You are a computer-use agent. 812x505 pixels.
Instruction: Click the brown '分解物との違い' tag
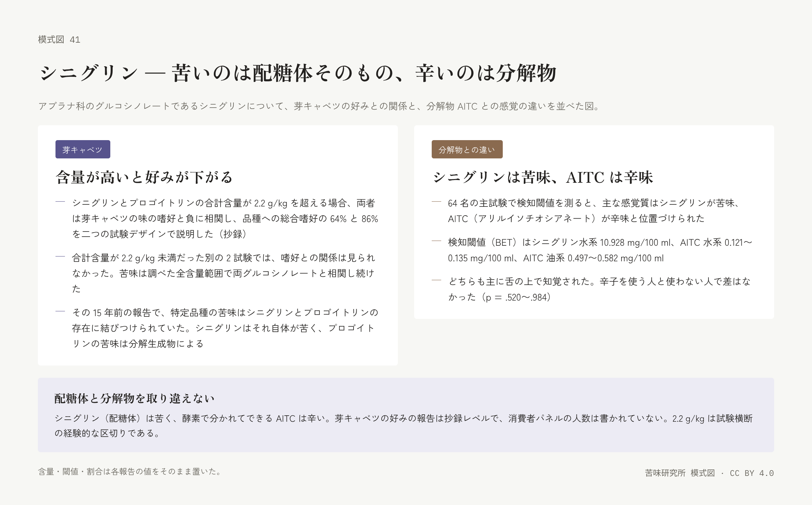point(467,149)
